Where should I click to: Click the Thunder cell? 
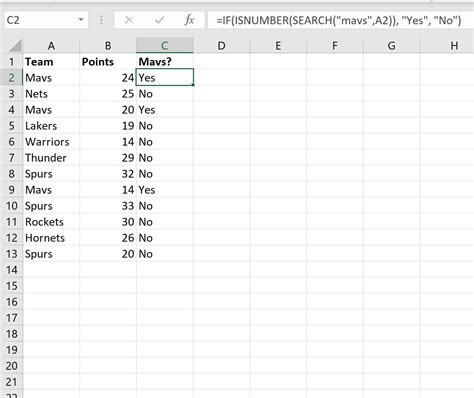[x=51, y=158]
